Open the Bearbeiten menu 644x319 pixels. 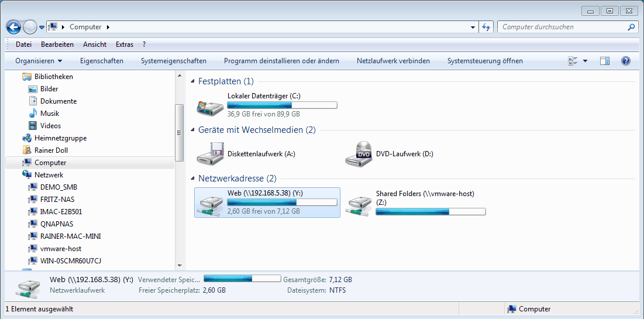[57, 44]
